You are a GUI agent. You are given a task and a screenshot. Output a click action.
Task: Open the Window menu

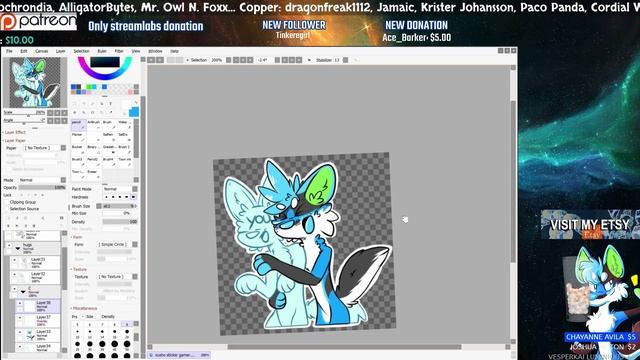[155, 51]
